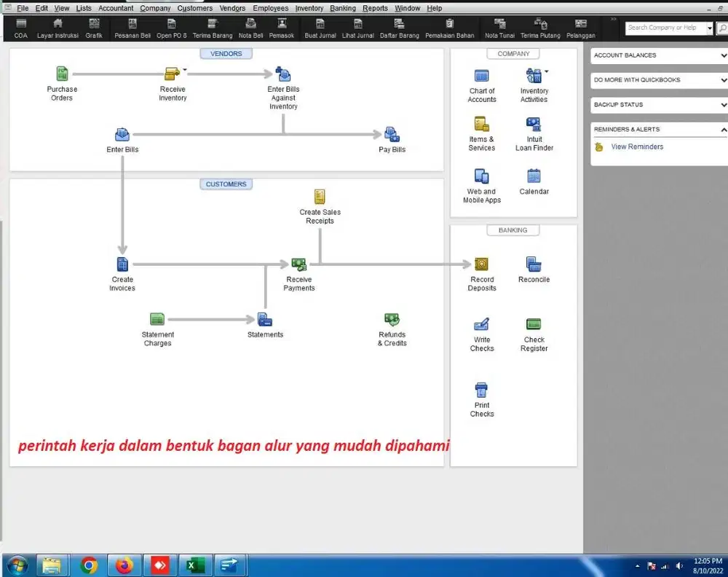Screen dimensions: 728x577
Task: Select Buat Jurnal in the toolbar
Action: pyautogui.click(x=320, y=29)
